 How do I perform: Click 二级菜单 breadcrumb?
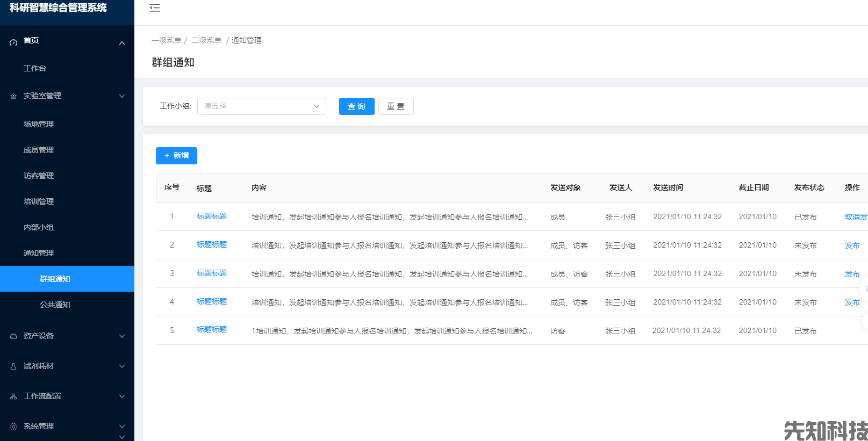[x=207, y=40]
